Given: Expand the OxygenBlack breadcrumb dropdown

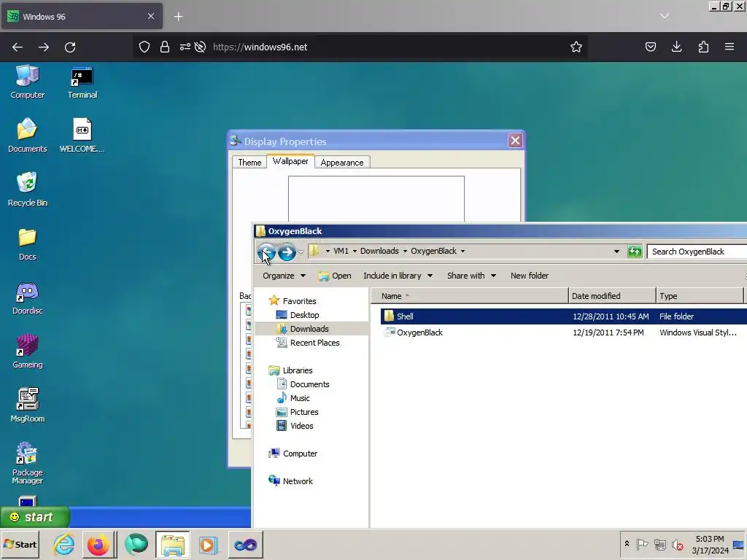Looking at the screenshot, I should click(x=462, y=251).
